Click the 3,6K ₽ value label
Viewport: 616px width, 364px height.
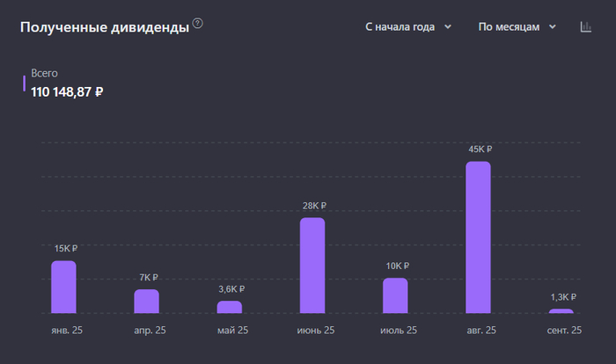[x=231, y=289]
